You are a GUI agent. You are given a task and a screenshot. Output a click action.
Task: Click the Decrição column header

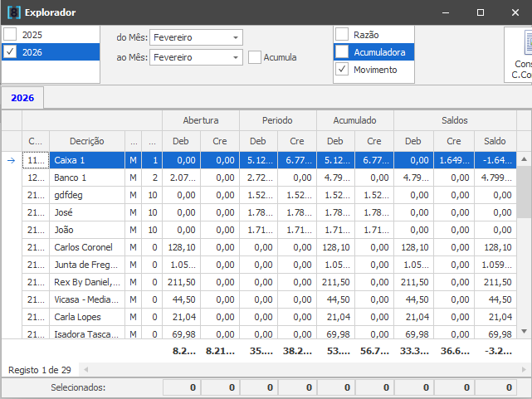click(x=86, y=141)
